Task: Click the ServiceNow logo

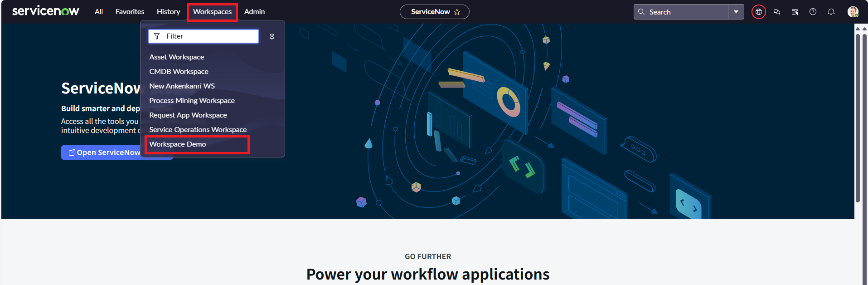Action: [x=45, y=11]
